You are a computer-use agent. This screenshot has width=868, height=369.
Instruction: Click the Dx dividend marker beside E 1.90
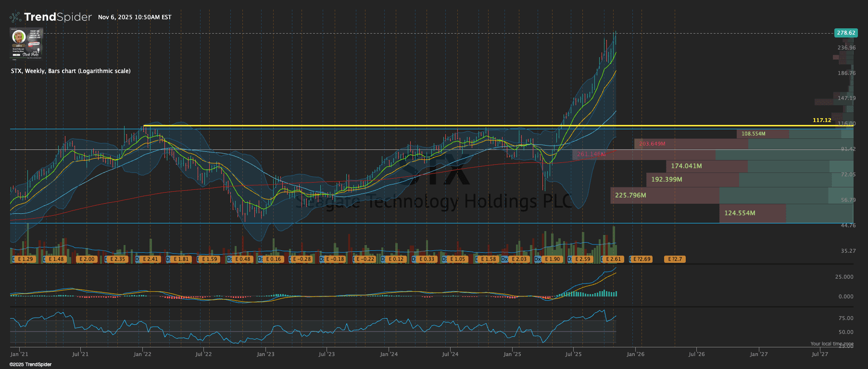538,259
